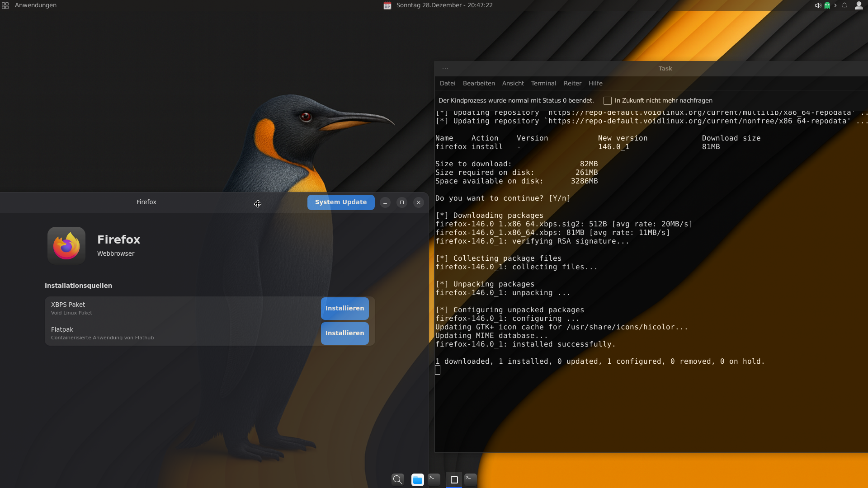Open search from the dock magnifier

(397, 479)
